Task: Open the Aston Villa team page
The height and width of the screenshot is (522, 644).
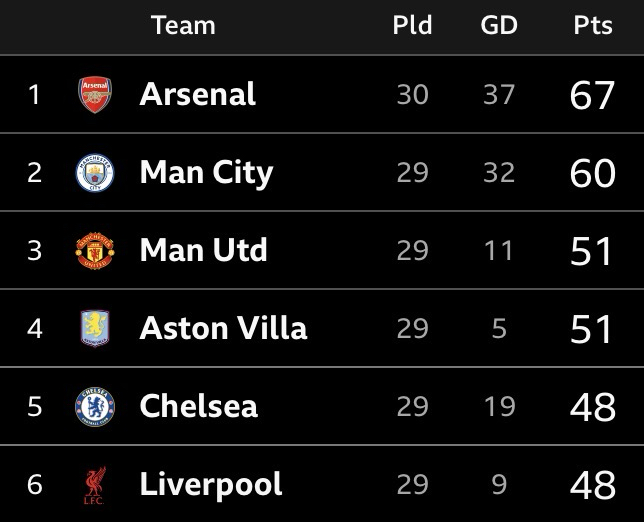Action: pos(223,328)
